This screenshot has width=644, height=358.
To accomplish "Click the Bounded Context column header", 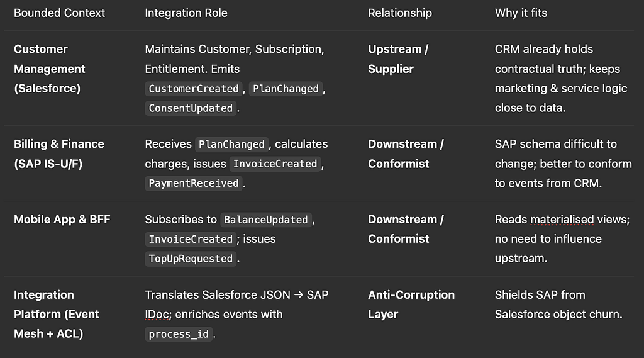I will click(59, 13).
